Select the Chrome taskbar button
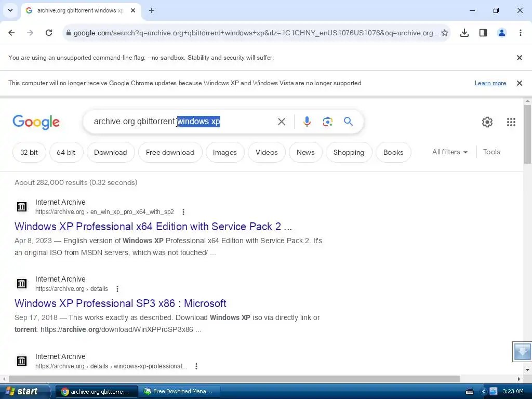532x399 pixels. 96,392
